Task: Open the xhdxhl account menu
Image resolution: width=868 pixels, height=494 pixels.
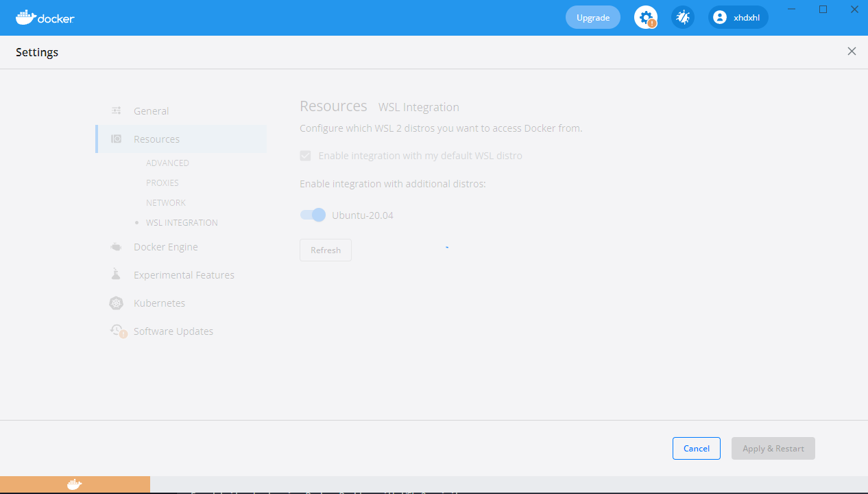Action: (x=738, y=17)
